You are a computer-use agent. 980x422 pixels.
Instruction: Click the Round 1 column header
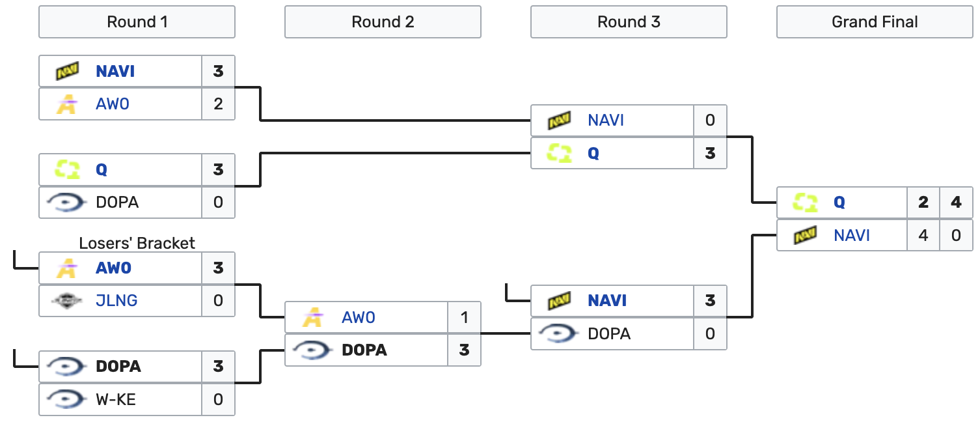137,22
